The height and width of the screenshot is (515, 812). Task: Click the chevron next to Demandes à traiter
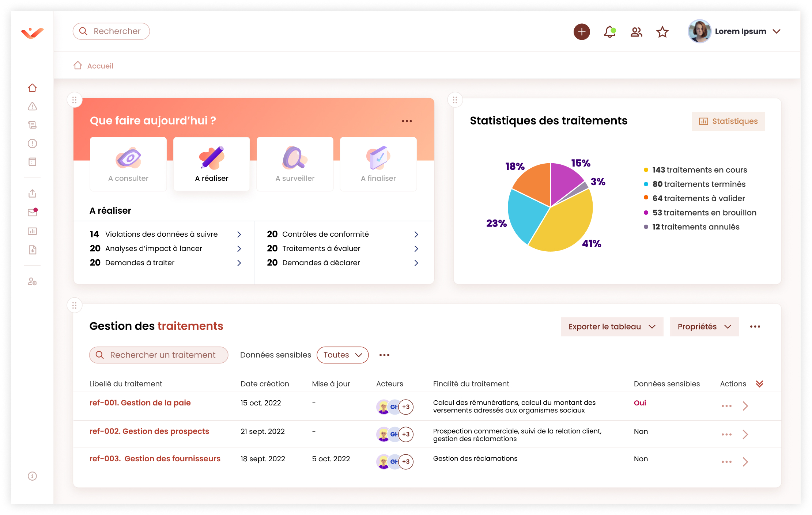click(239, 263)
